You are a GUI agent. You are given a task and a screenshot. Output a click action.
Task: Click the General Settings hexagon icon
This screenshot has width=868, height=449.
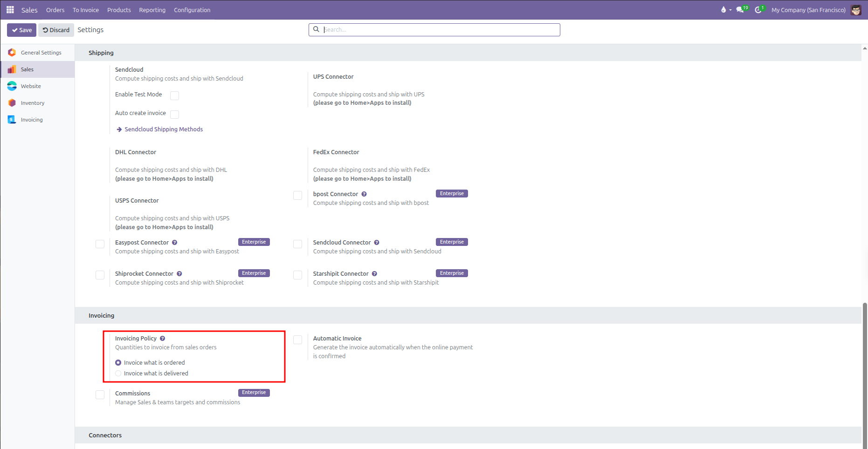click(x=12, y=53)
